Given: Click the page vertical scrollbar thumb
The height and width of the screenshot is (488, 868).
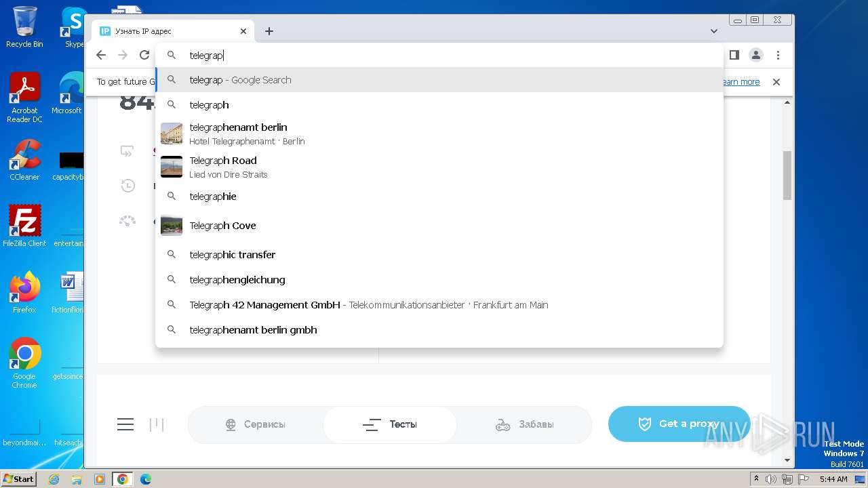Looking at the screenshot, I should [787, 175].
